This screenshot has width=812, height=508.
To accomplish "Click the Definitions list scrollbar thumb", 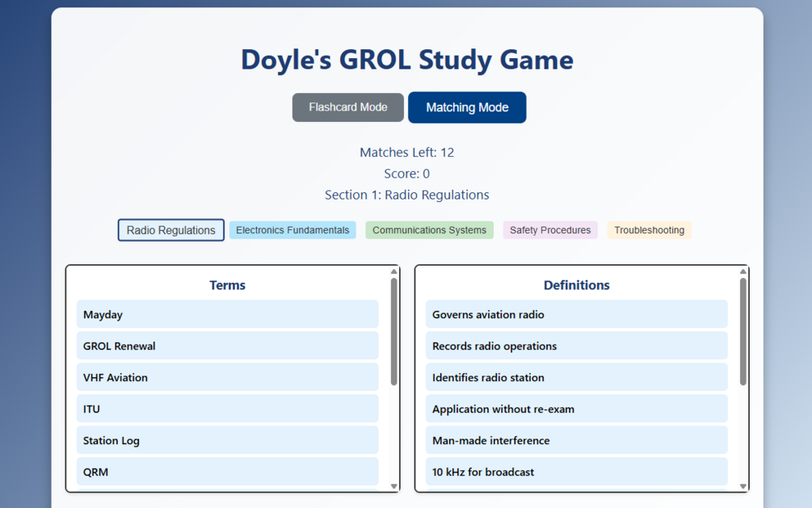I will tap(743, 331).
